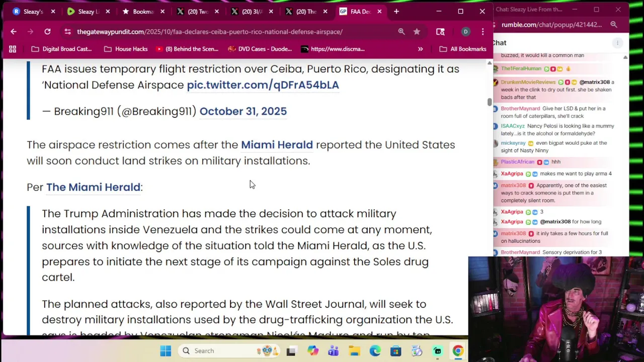Open Chrome side search panel icon
The image size is (644, 362).
pyautogui.click(x=440, y=32)
